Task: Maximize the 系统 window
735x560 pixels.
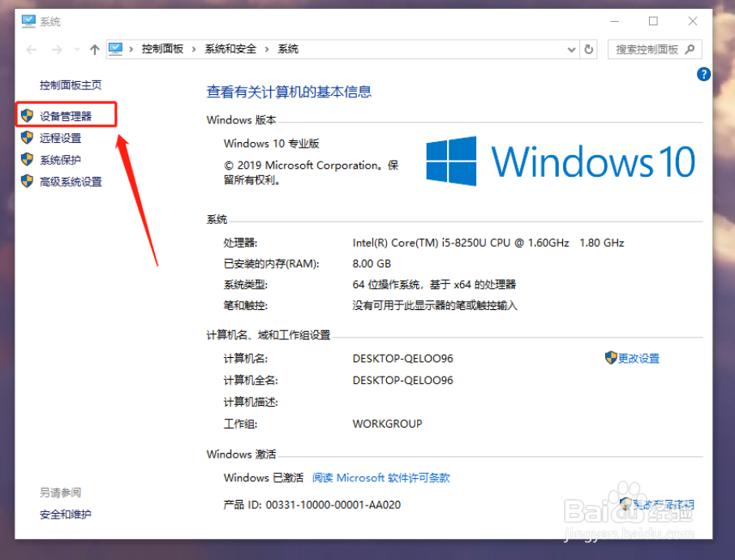Action: tap(653, 21)
